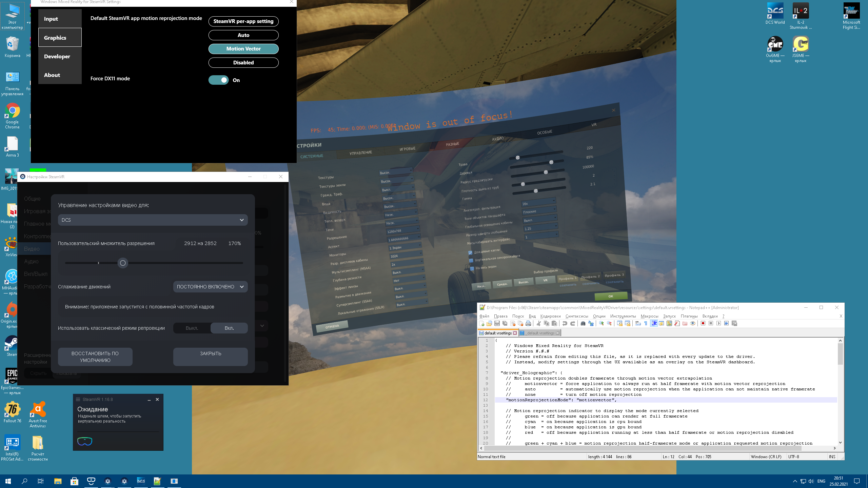Click the VR preset button in DCS options
This screenshot has width=868, height=488.
[545, 280]
